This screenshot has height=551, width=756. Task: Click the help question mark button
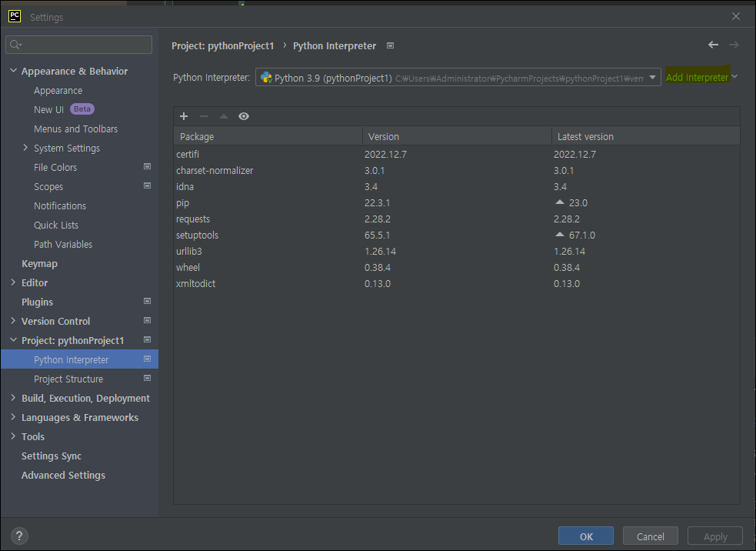[19, 536]
